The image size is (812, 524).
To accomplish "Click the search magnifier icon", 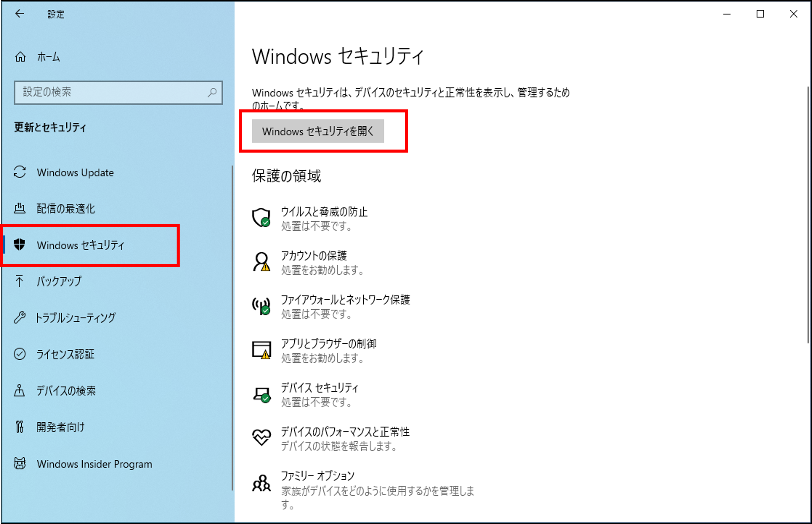I will (212, 92).
